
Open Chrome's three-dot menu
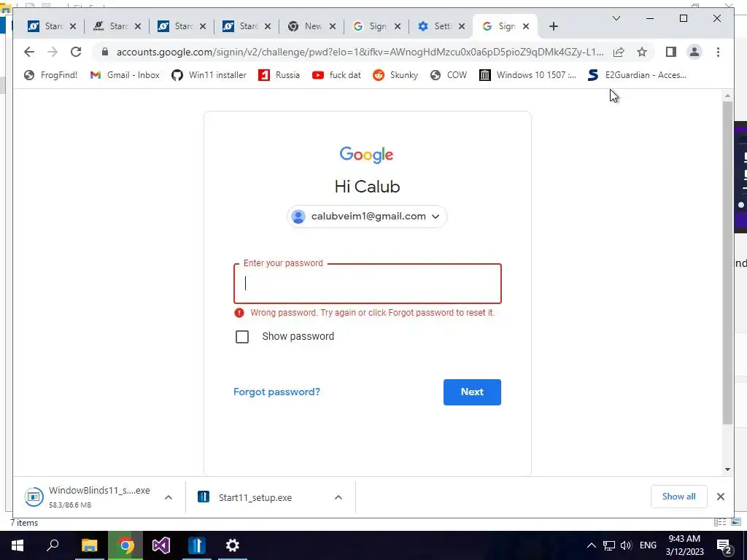point(718,52)
